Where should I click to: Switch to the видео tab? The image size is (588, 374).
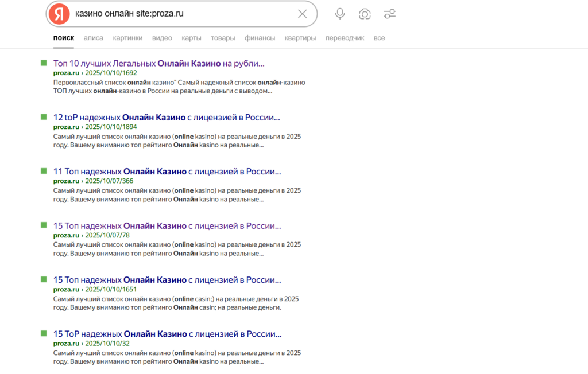[x=162, y=38]
